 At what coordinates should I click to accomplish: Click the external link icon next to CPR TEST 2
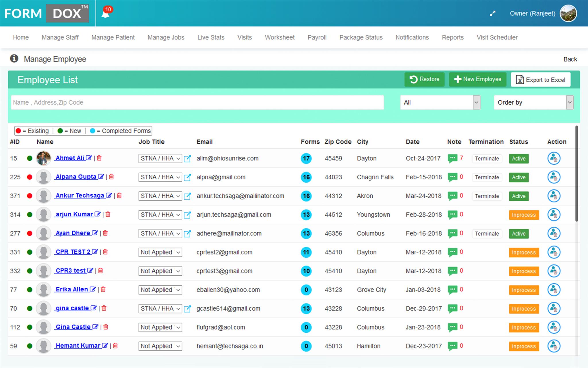point(94,253)
